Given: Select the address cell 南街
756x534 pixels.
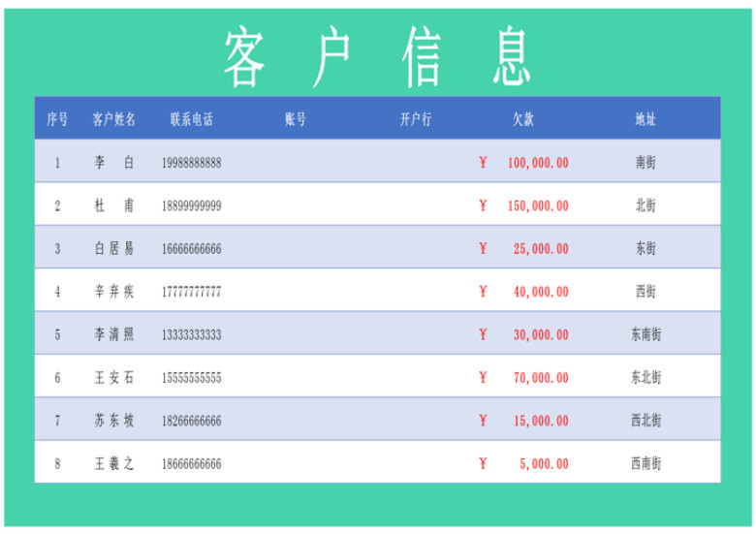Looking at the screenshot, I should point(646,163).
